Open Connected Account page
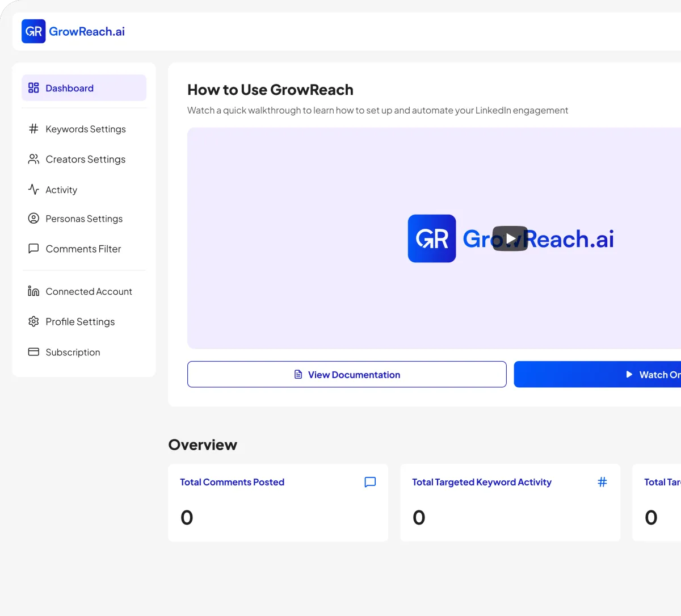This screenshot has width=681, height=616. point(84,291)
